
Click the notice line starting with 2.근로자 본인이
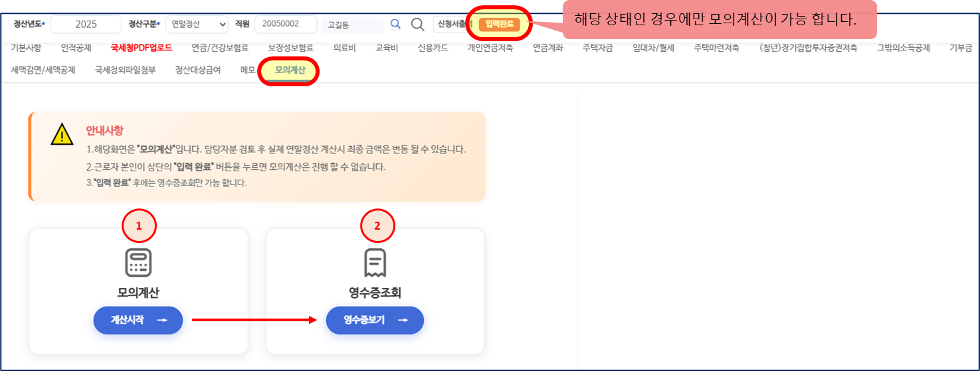235,167
